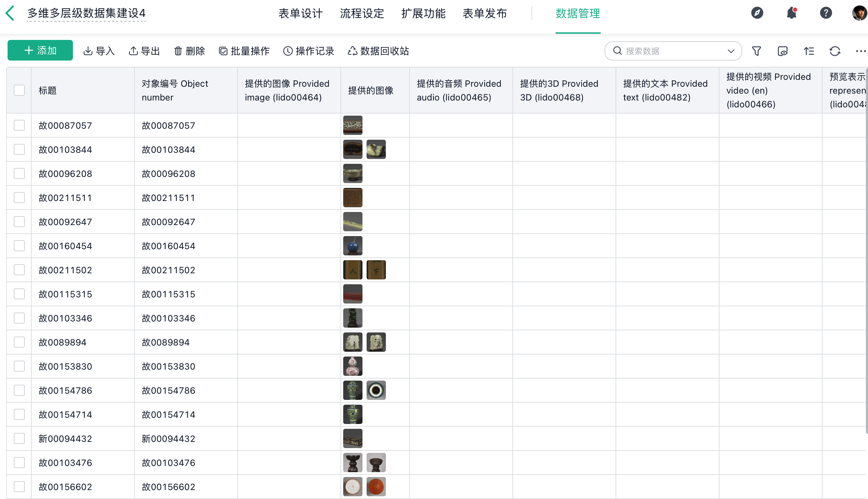Open the field display settings icon
The width and height of the screenshot is (868, 499).
point(782,51)
